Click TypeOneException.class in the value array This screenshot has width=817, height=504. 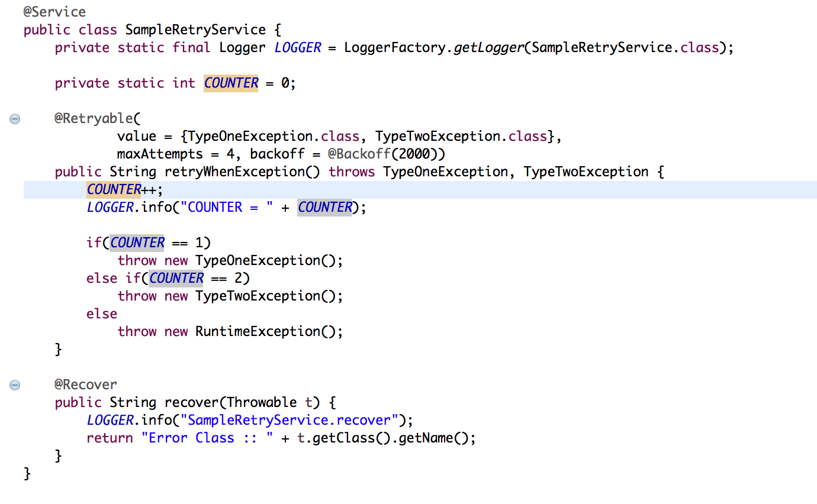[x=274, y=136]
